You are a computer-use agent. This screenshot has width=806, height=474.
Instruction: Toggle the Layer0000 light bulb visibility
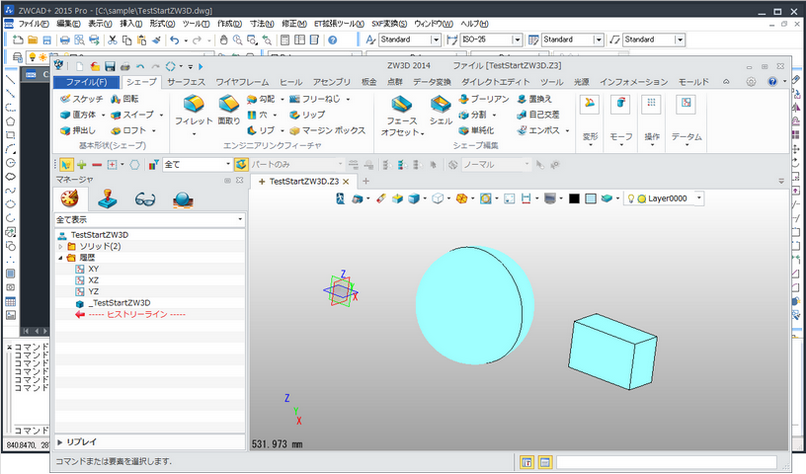(631, 198)
